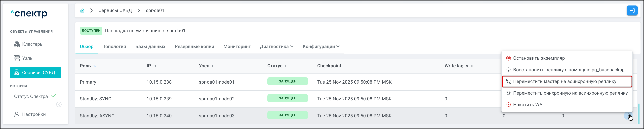
Task: Sort by Write lag column
Action: [472, 66]
